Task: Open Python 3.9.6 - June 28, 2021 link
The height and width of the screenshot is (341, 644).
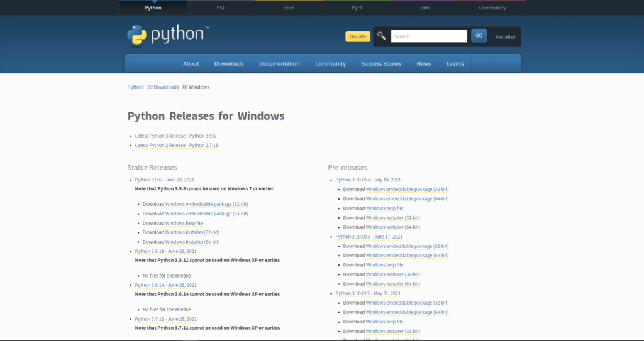Action: pos(165,180)
